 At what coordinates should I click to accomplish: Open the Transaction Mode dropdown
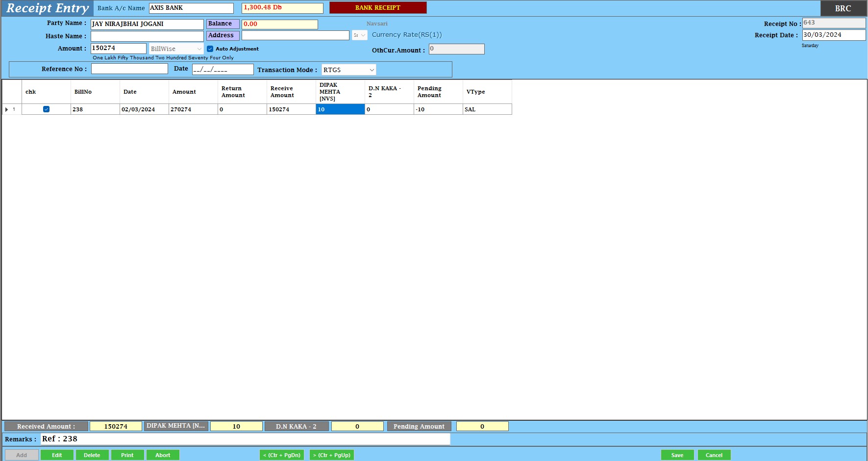click(x=372, y=70)
